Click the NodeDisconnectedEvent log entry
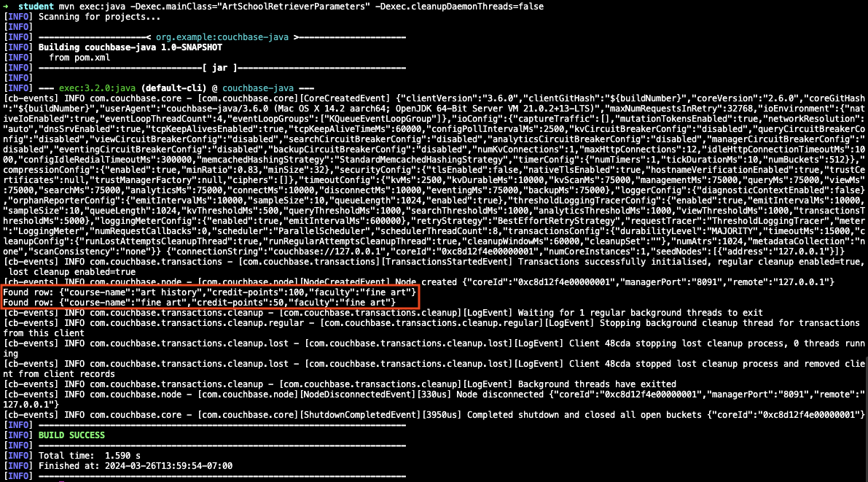 (292, 394)
